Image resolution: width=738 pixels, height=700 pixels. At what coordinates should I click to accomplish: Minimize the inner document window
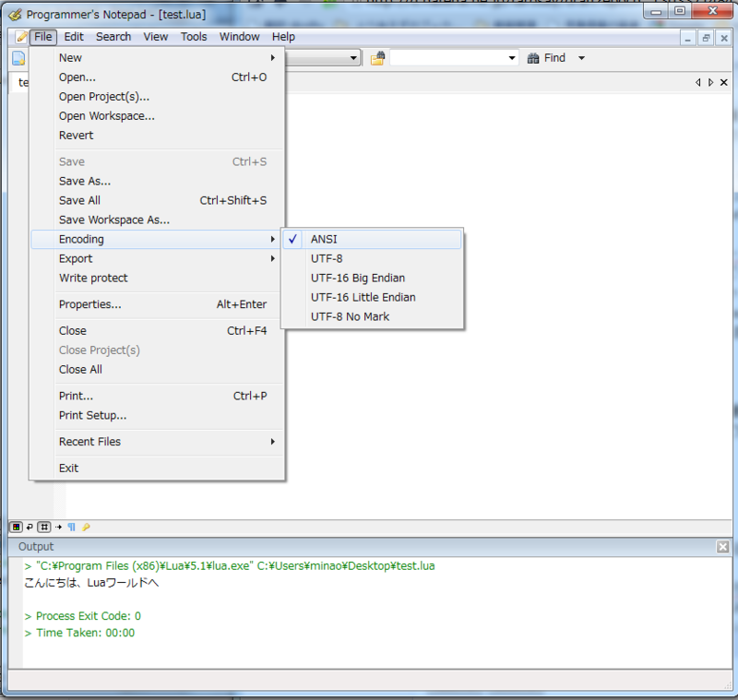687,38
